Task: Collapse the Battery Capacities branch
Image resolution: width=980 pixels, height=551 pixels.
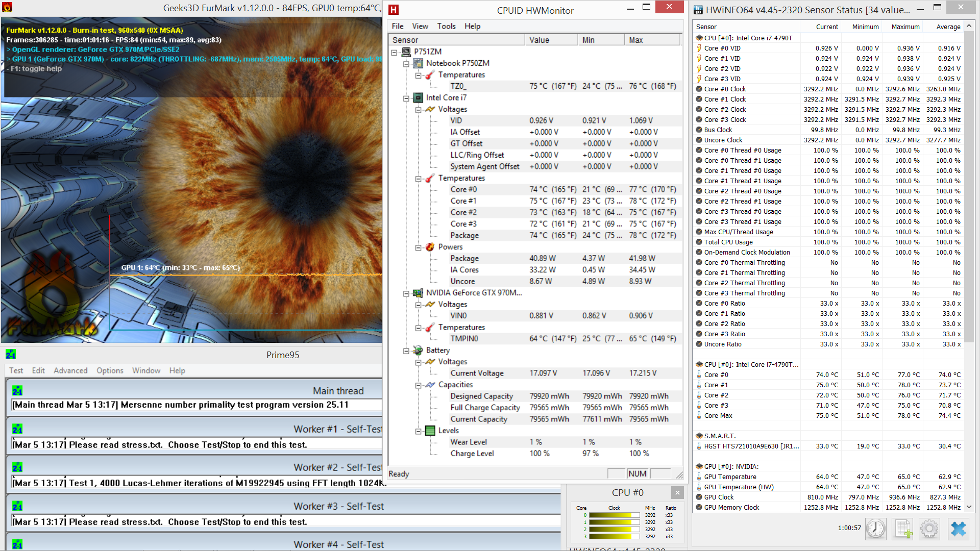Action: 418,385
